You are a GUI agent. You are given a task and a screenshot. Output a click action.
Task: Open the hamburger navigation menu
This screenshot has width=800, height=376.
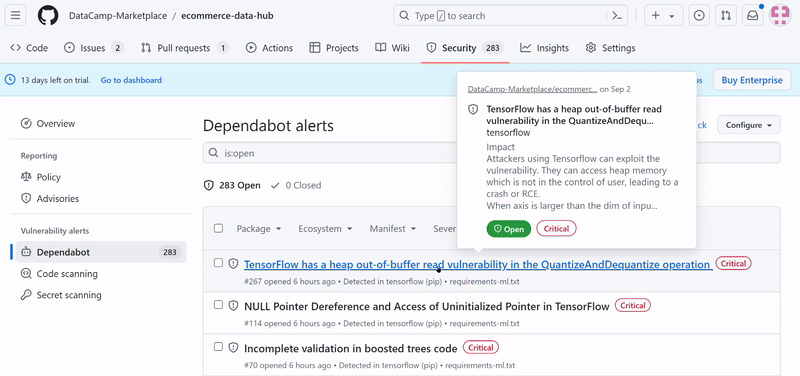pos(15,16)
